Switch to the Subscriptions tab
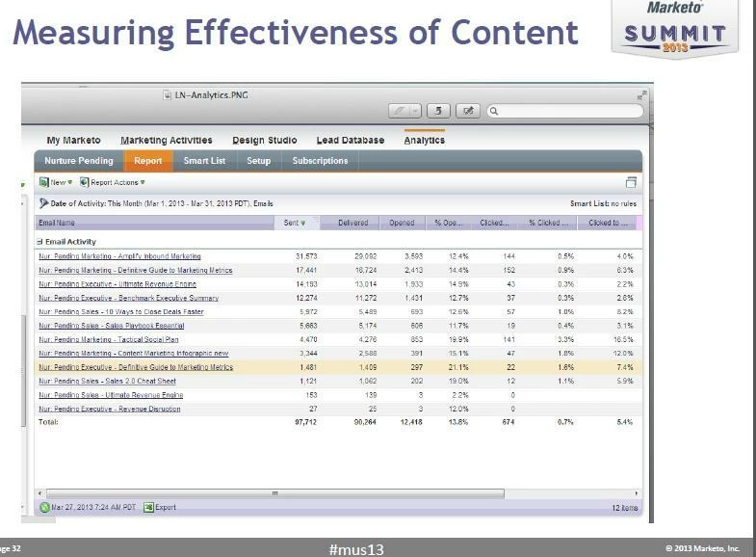 (x=320, y=161)
